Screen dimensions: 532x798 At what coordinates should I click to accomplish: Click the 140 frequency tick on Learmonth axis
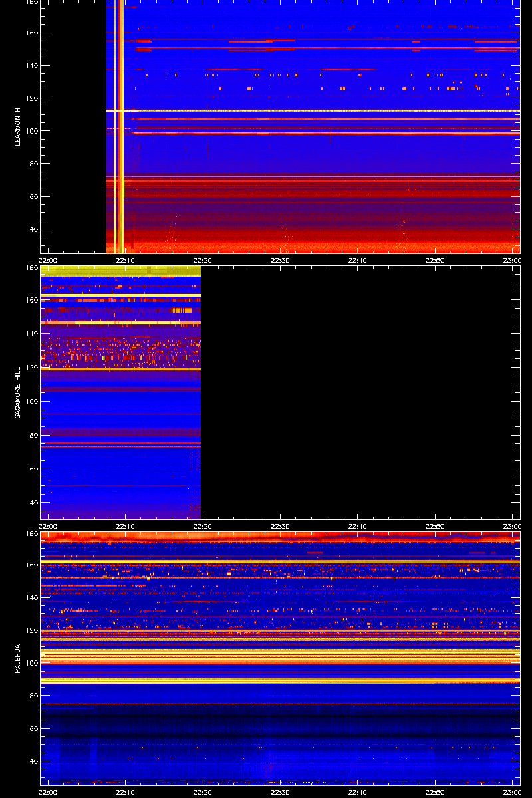coord(31,66)
